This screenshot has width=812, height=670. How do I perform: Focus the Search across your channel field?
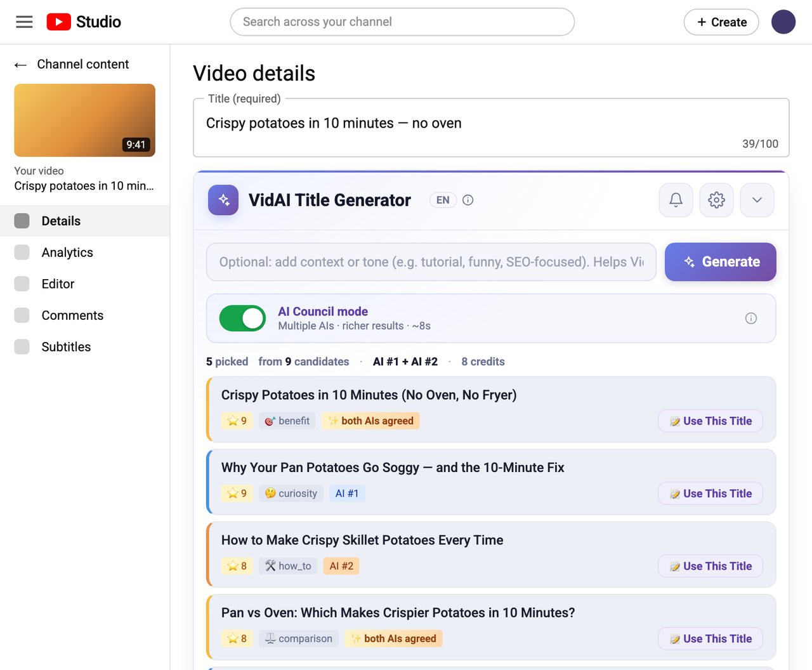(402, 22)
